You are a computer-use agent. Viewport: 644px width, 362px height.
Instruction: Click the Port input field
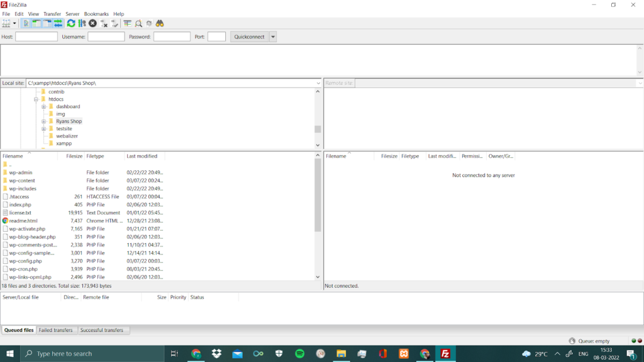(216, 36)
